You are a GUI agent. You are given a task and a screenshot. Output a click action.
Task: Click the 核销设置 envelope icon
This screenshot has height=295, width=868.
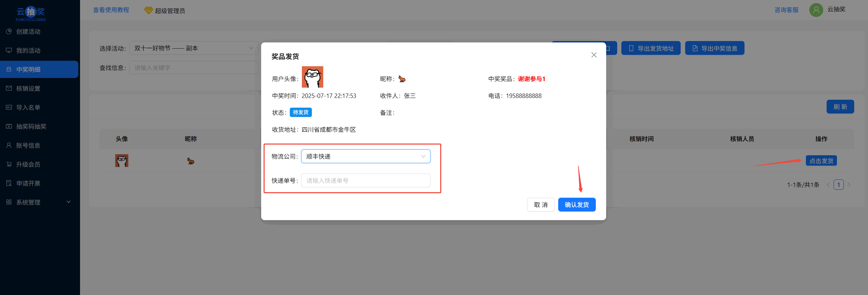pos(9,88)
